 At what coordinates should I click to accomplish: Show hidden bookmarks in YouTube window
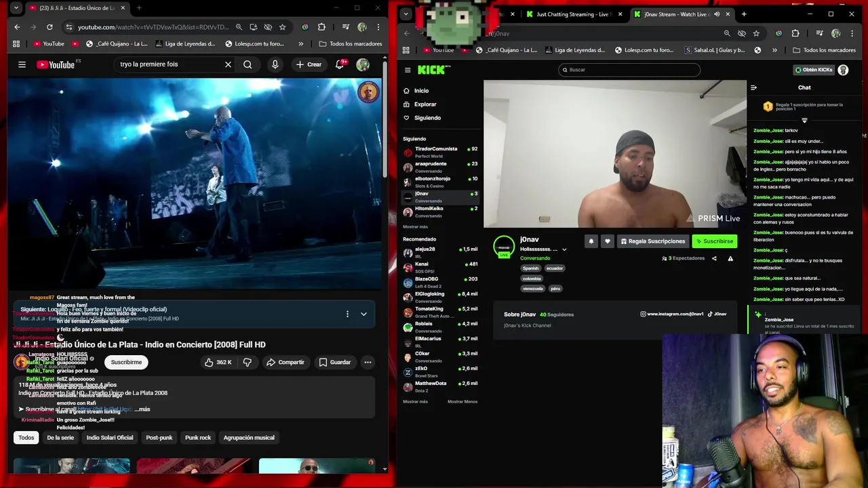[x=301, y=43]
